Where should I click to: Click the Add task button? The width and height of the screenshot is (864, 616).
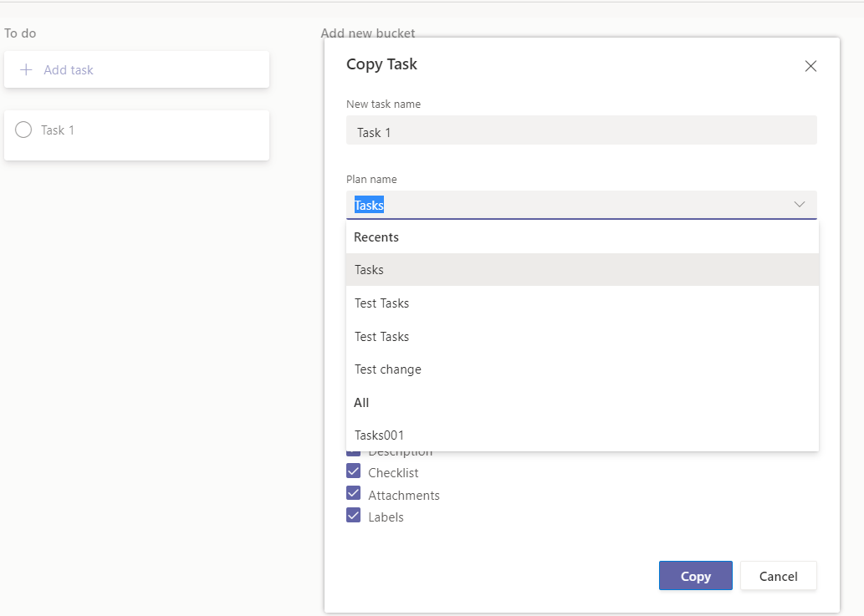pos(136,69)
